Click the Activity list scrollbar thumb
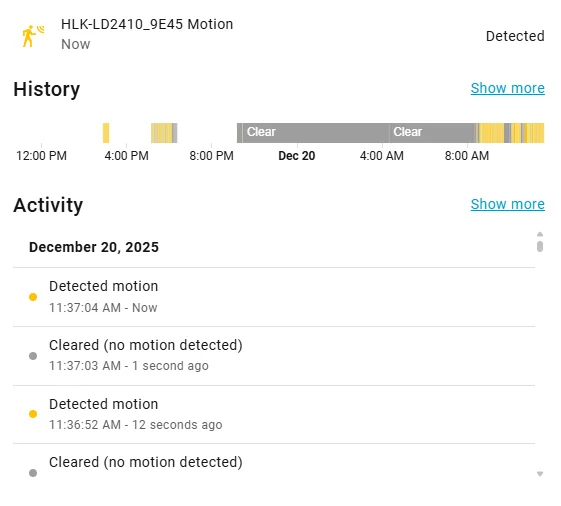 pyautogui.click(x=540, y=246)
